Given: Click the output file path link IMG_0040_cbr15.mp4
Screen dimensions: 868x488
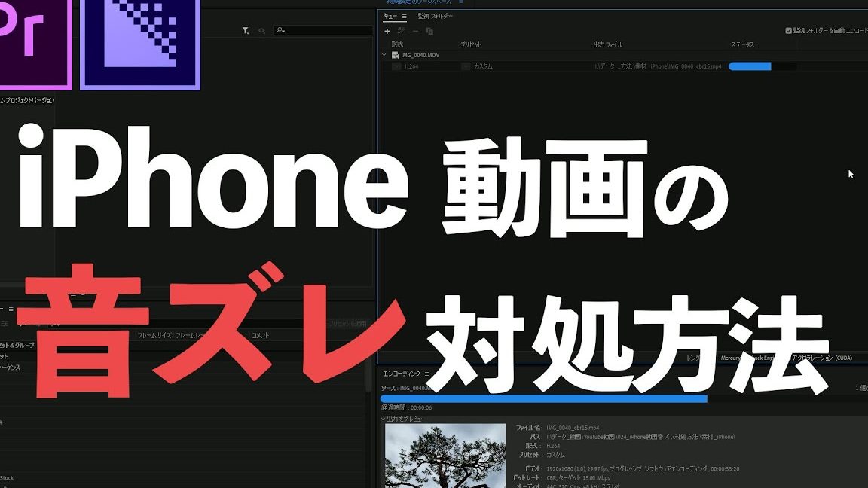Looking at the screenshot, I should 659,66.
